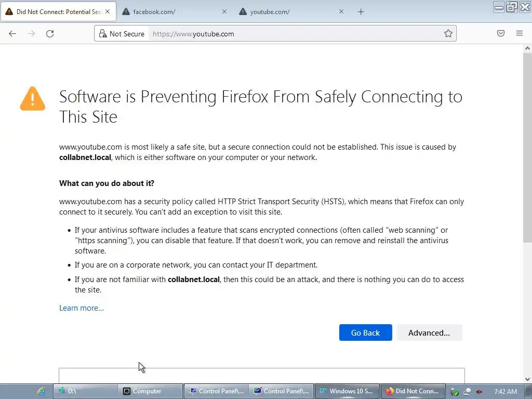Restore down the Firefox window

coord(512,7)
